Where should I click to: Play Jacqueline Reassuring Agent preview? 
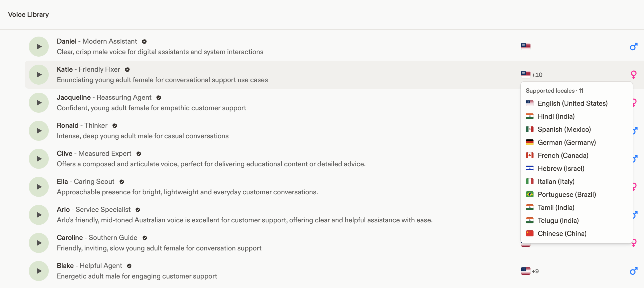(39, 103)
